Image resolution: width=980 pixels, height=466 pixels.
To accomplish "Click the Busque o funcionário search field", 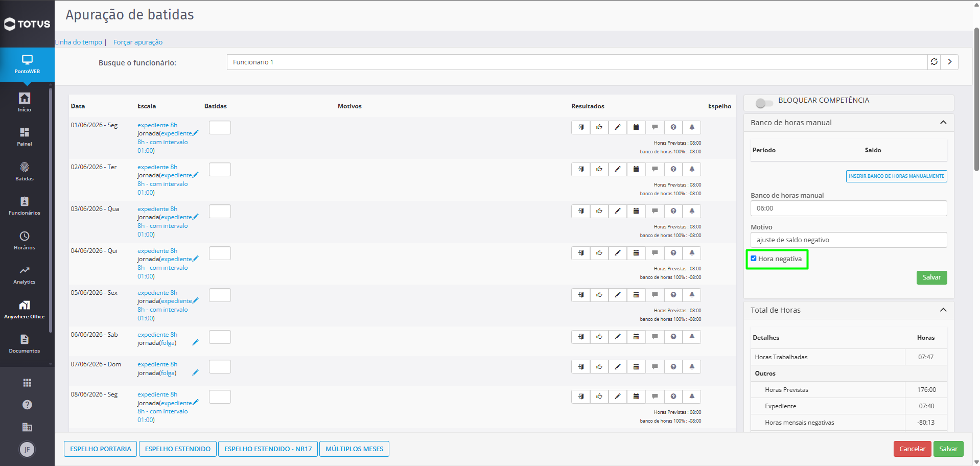I will pos(577,62).
